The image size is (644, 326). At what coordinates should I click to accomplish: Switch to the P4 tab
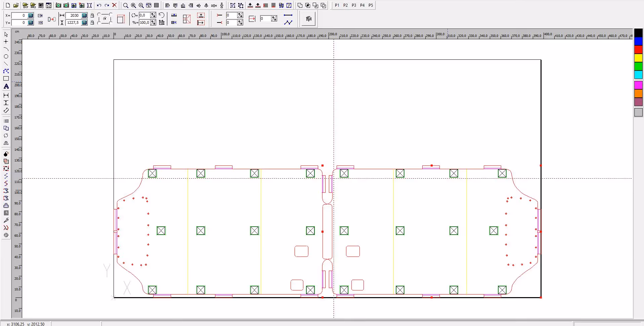(x=362, y=5)
